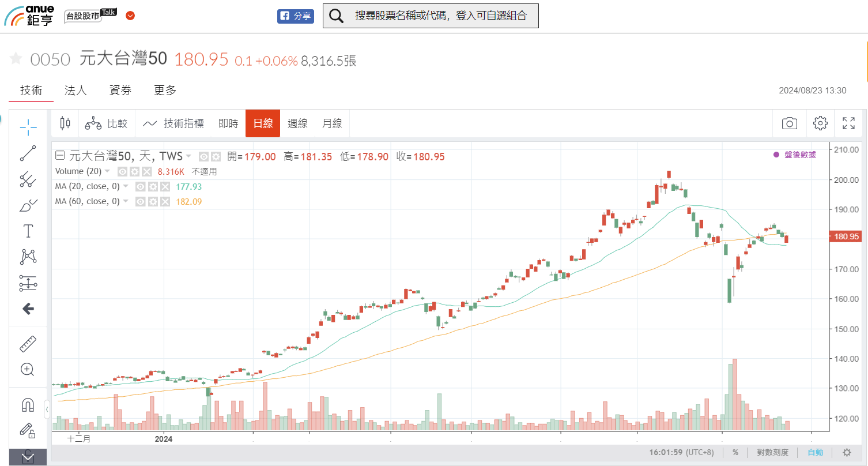Take a chart snapshot with camera icon
868x466 pixels.
coord(790,123)
